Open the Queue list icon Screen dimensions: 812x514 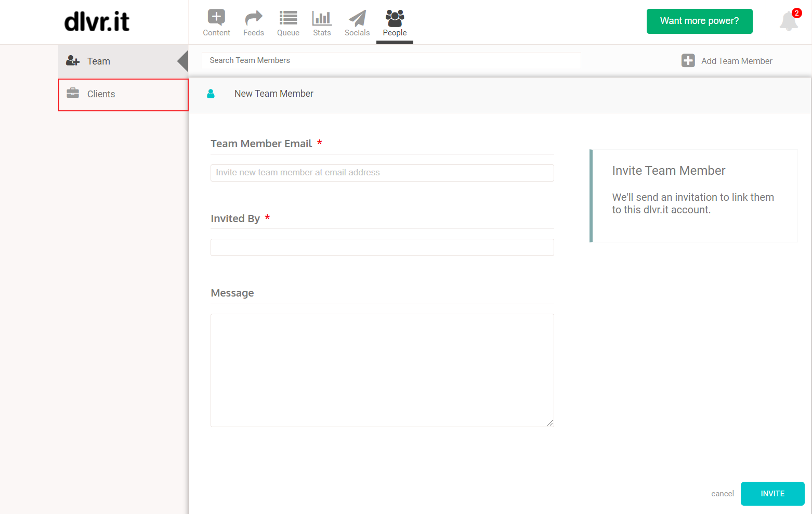pyautogui.click(x=288, y=18)
